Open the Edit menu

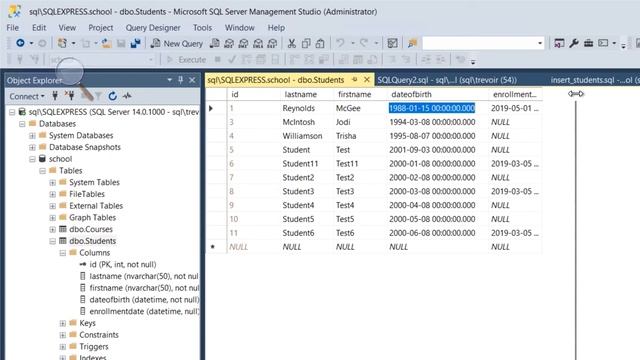[x=39, y=28]
